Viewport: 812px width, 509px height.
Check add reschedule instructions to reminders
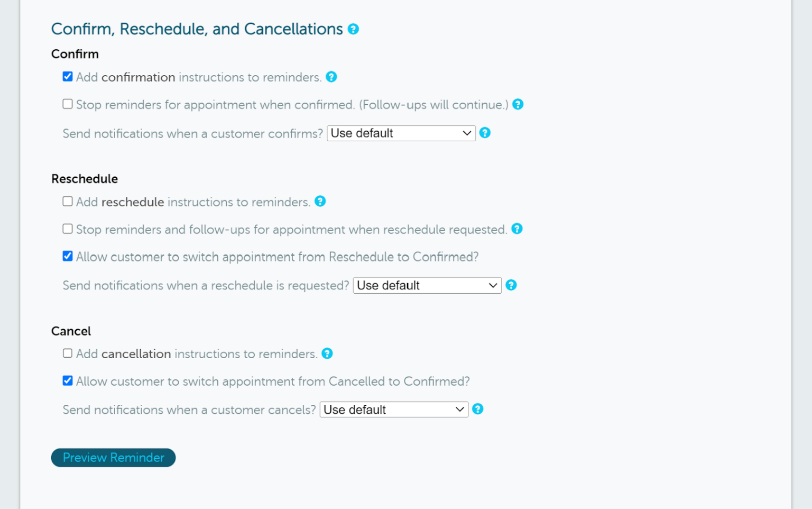67,201
